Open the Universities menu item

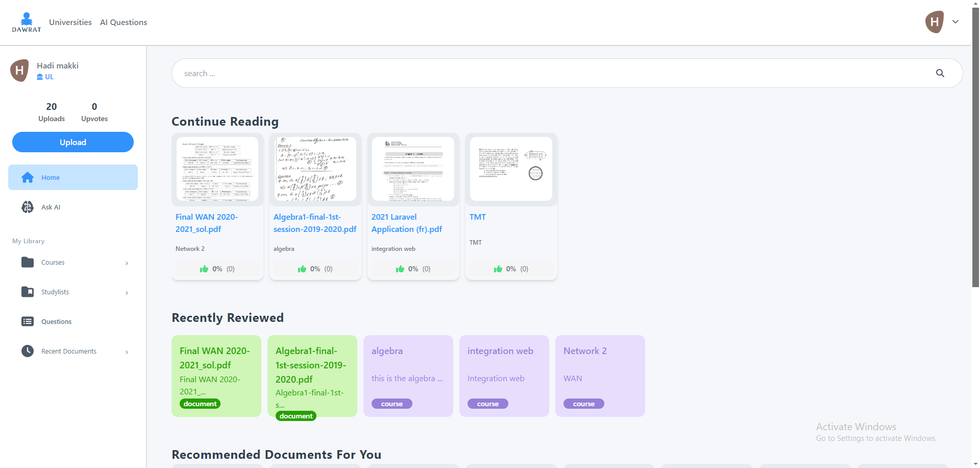(x=70, y=22)
